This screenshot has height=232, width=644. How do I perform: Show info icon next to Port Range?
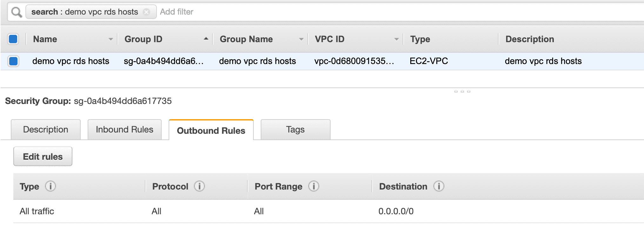point(314,186)
